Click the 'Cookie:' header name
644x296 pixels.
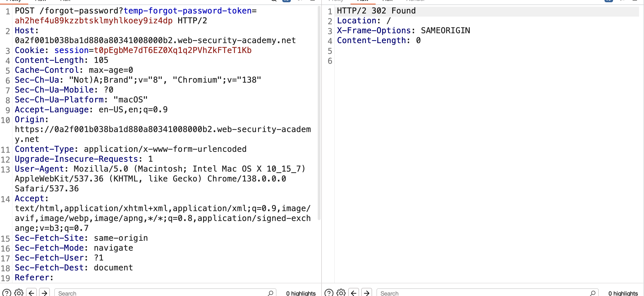tap(31, 50)
